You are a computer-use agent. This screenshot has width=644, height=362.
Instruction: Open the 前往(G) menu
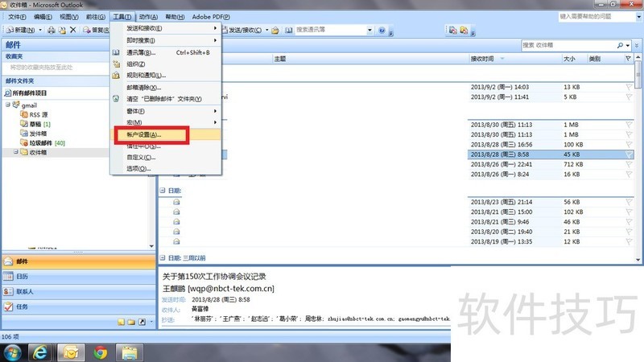pyautogui.click(x=95, y=17)
